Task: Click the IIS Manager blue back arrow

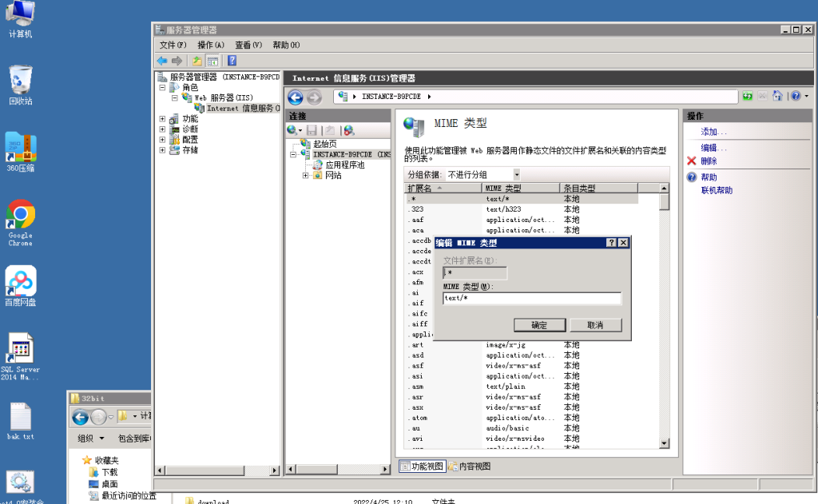Action: (x=295, y=97)
